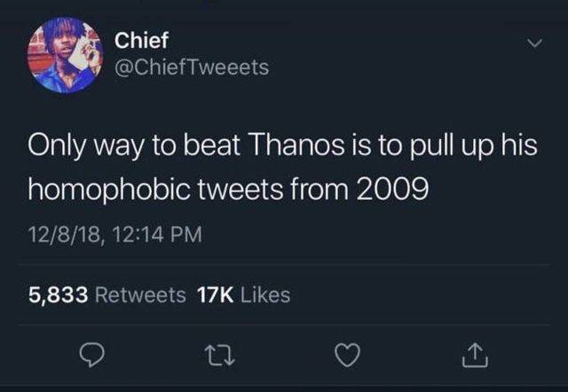Click the display name "Chief"
This screenshot has height=392, width=568.
141,40
